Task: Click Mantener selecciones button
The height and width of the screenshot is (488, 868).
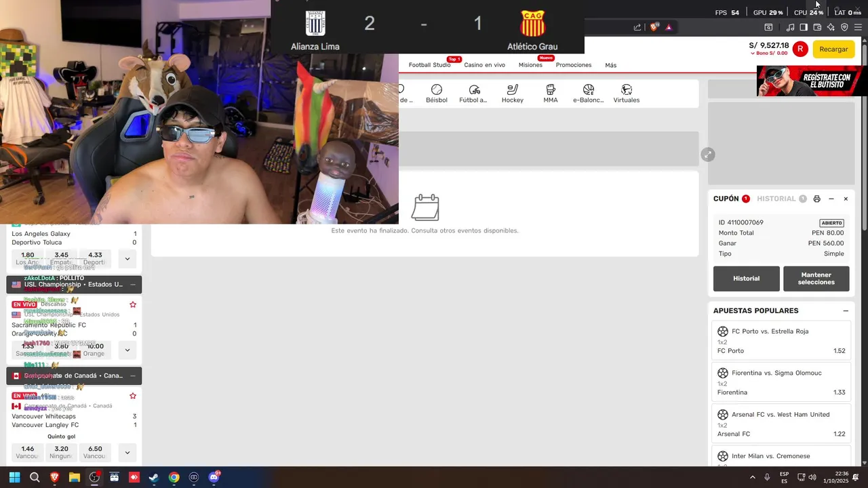Action: (x=816, y=279)
